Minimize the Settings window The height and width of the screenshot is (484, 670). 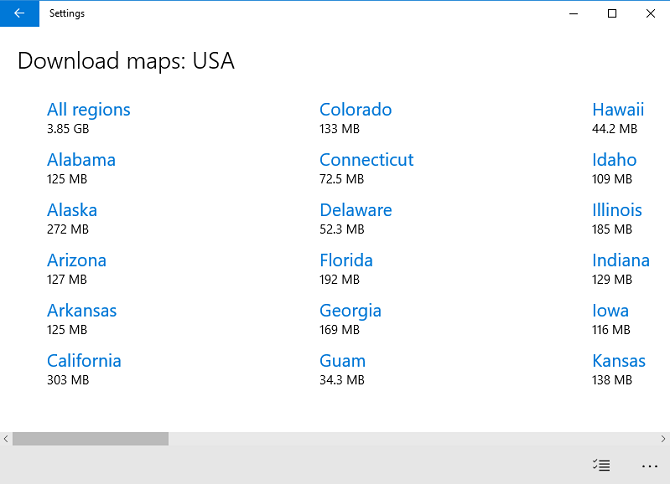pyautogui.click(x=573, y=14)
